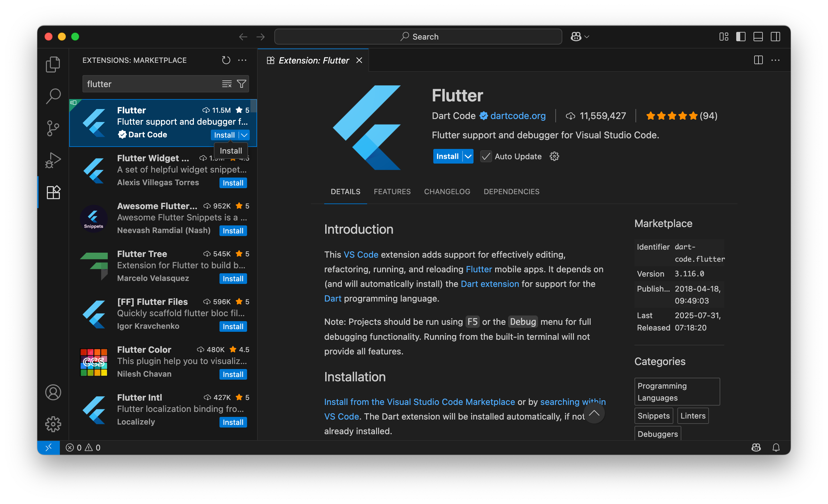Expand Install dropdown arrow in Flutter list item
The image size is (828, 504).
pos(244,135)
